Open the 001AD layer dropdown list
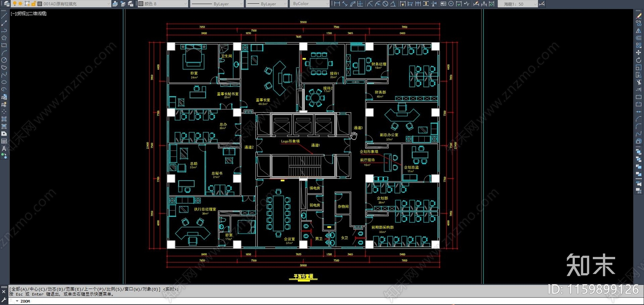The image size is (644, 305). coord(61,4)
